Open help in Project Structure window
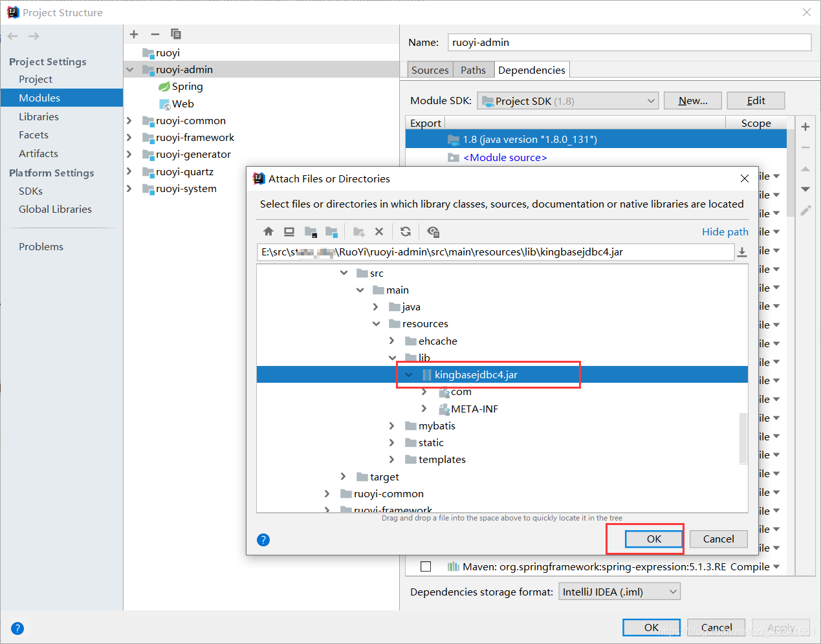Screen dimensions: 821x644 coord(17,628)
